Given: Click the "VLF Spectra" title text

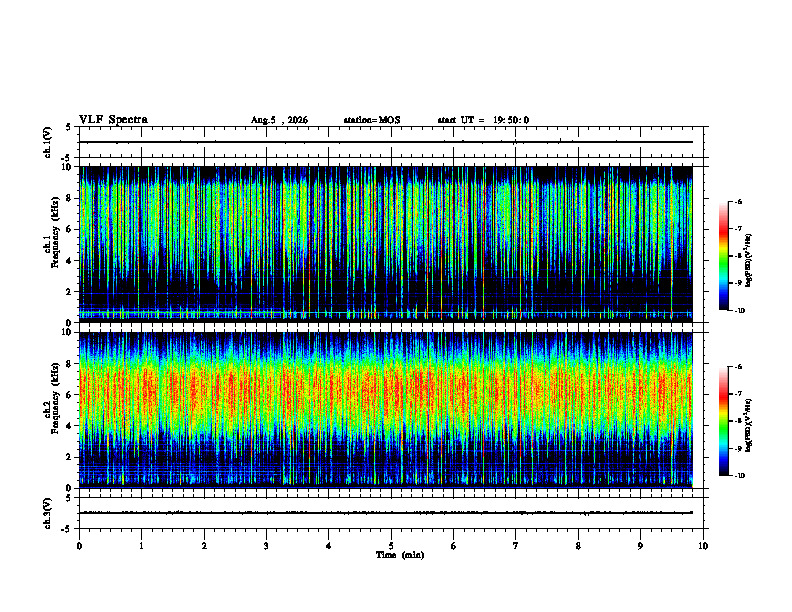Looking at the screenshot, I should (113, 120).
